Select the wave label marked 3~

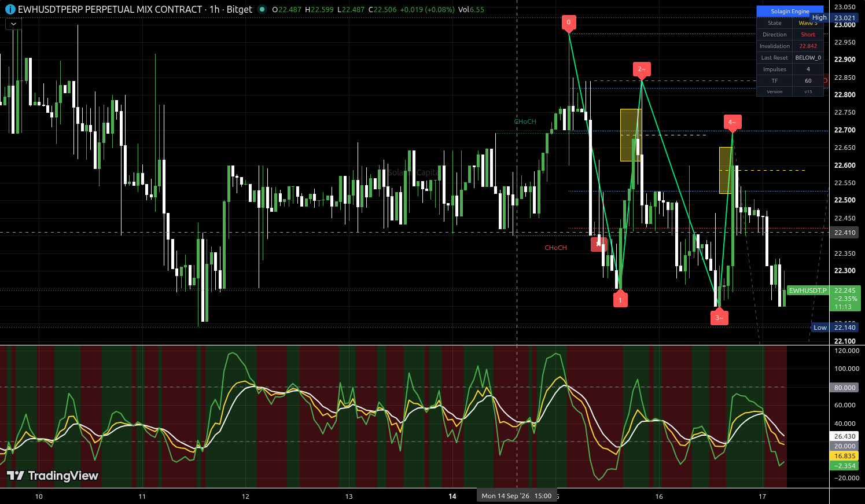coord(719,317)
